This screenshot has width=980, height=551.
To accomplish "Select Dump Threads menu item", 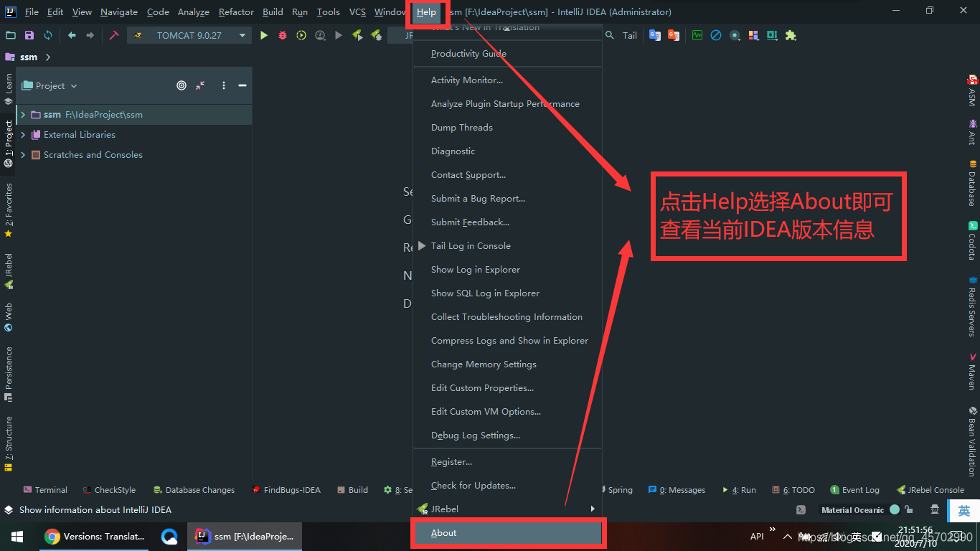I will [x=508, y=127].
